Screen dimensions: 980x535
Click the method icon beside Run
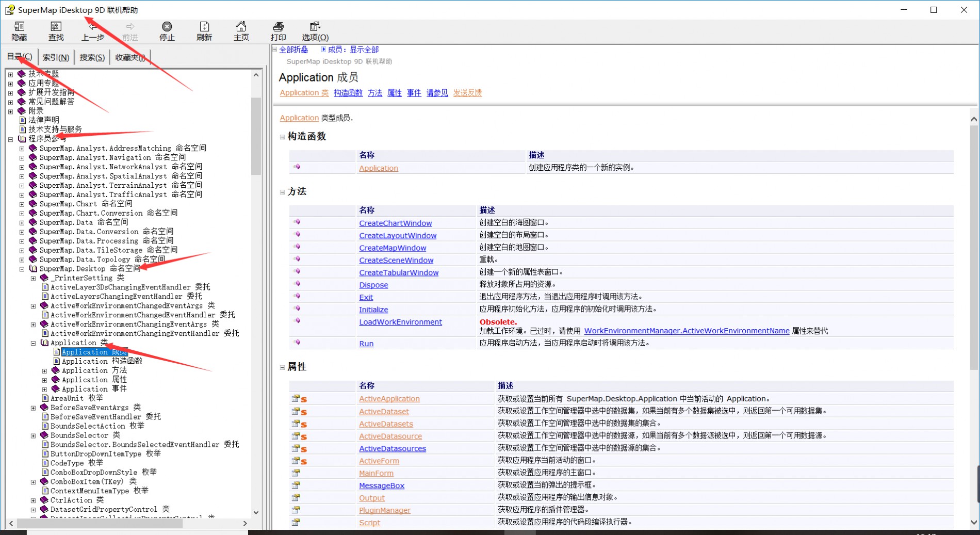click(297, 342)
